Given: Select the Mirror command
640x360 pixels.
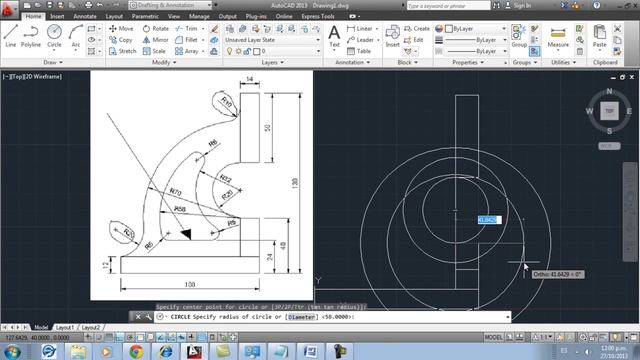Looking at the screenshot, I should coord(156,40).
